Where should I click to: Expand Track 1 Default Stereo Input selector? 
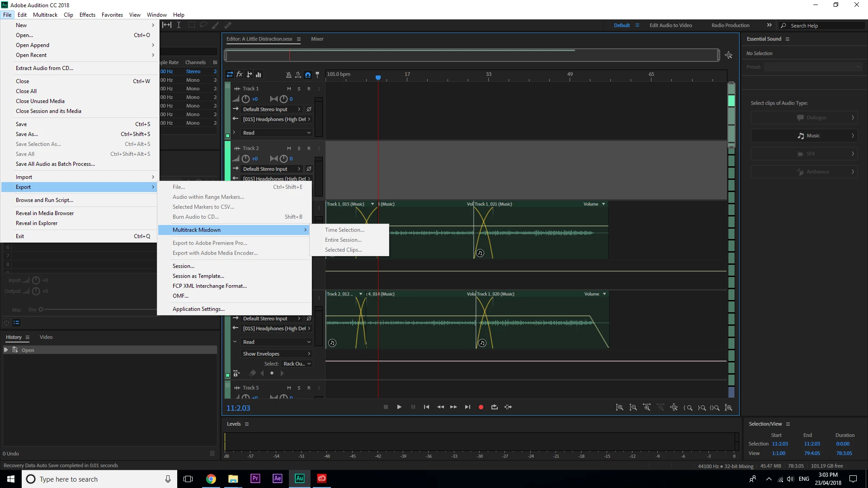271,109
